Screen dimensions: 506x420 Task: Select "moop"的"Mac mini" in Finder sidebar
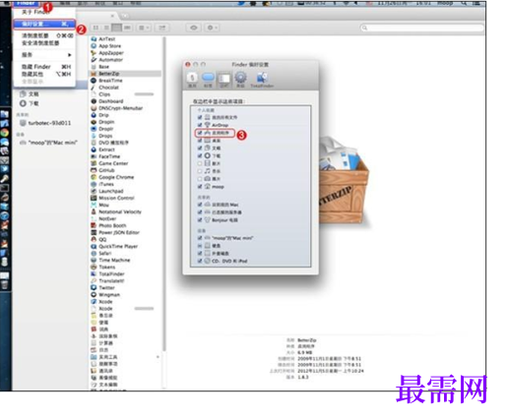pos(48,143)
